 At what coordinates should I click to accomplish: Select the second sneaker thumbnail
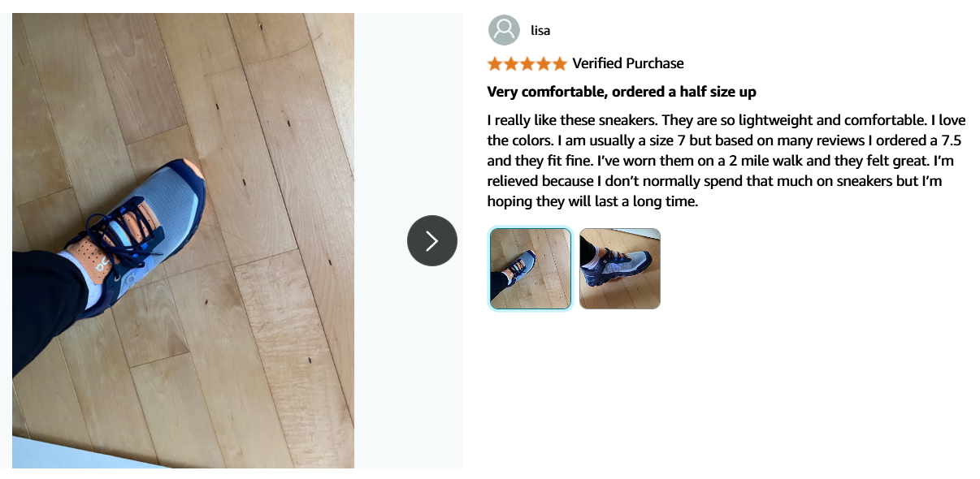click(620, 269)
